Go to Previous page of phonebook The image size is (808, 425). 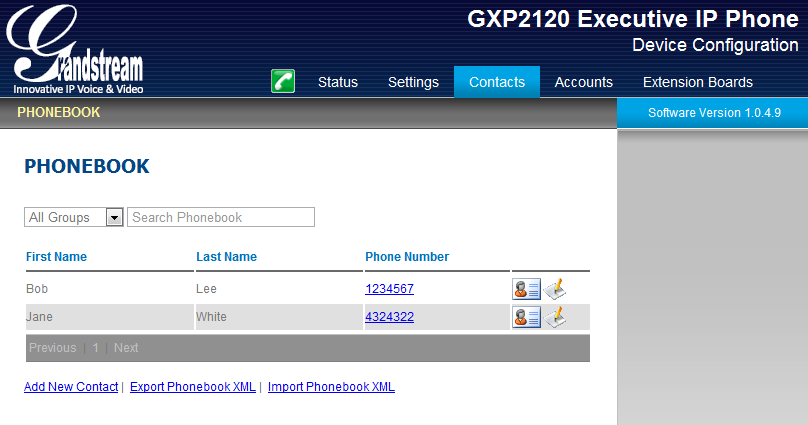point(53,348)
